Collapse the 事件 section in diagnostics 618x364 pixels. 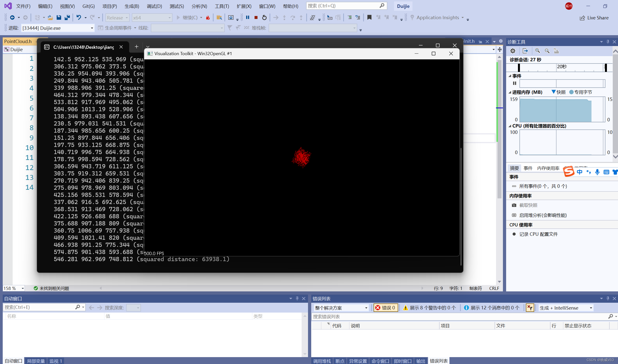coord(510,76)
